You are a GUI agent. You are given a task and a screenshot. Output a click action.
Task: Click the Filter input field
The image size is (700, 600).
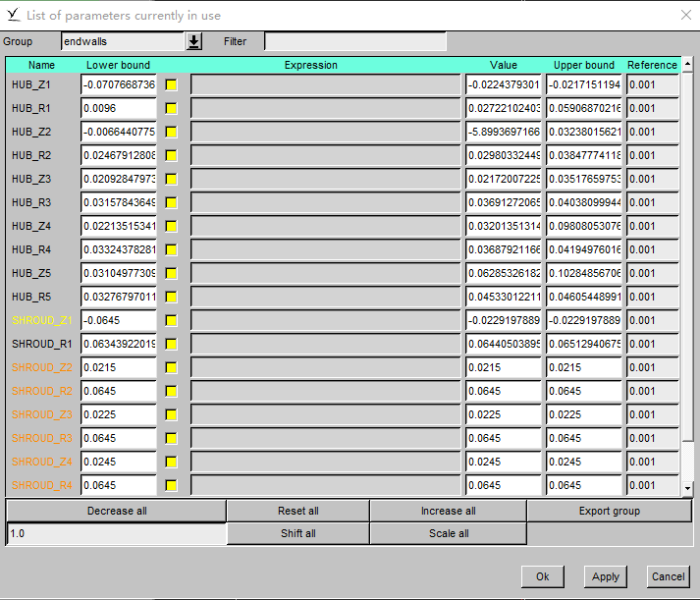355,41
